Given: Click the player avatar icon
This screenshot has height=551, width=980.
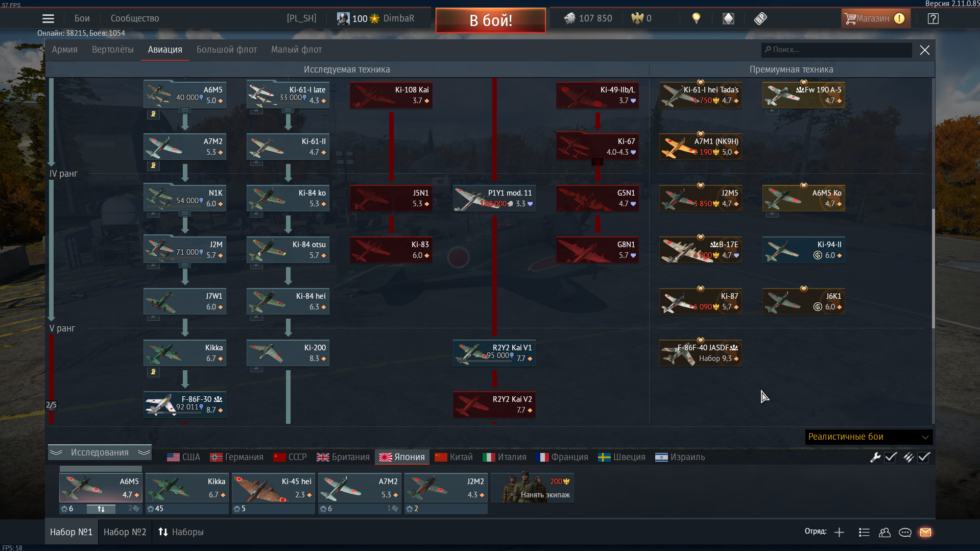Looking at the screenshot, I should click(343, 18).
